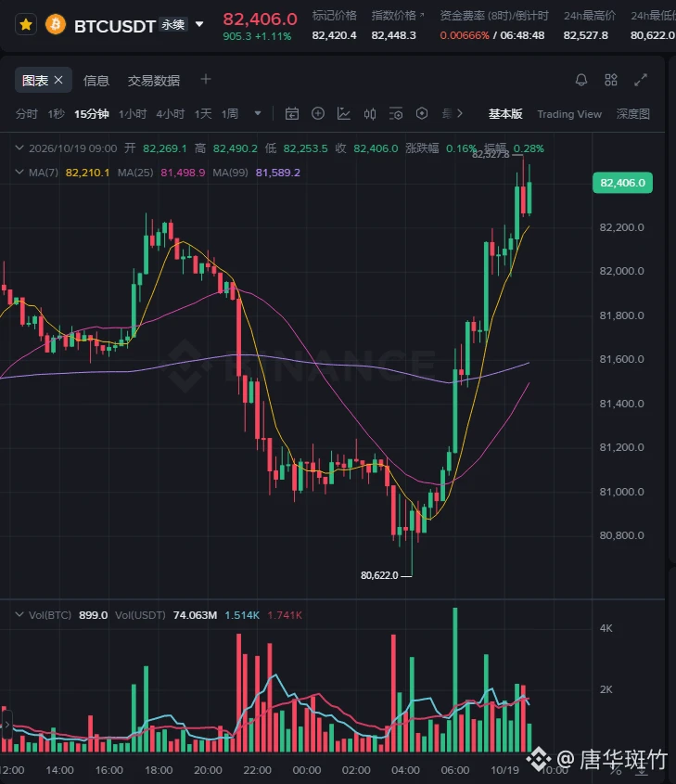676x784 pixels.
Task: Click the Bitcoin coin icon
Action: 56,24
